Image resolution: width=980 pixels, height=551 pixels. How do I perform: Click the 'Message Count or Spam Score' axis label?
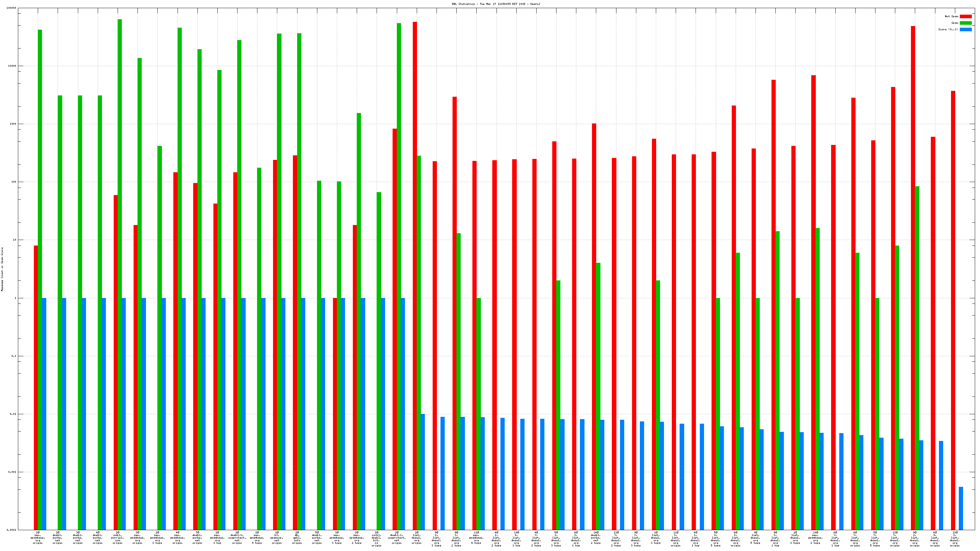point(2,269)
